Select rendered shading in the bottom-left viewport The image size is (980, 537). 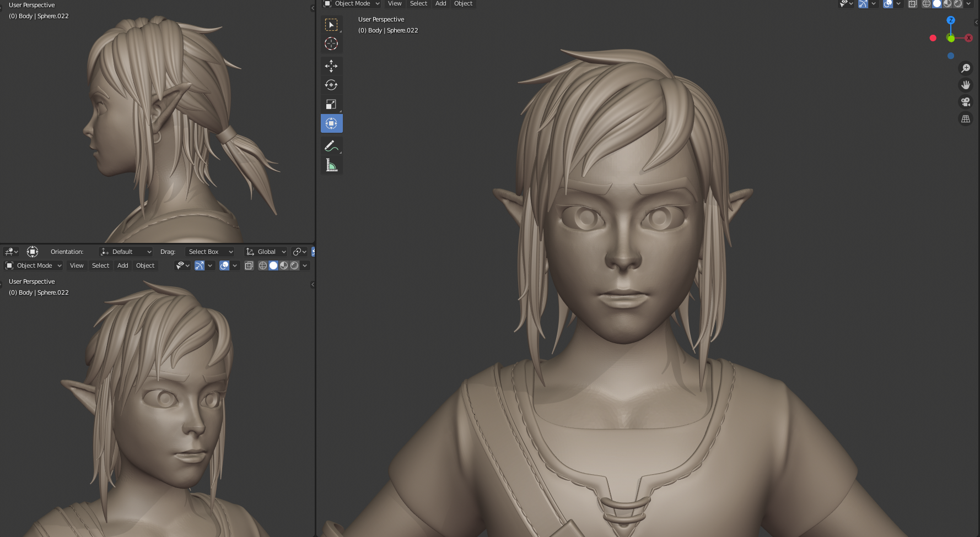coord(294,265)
